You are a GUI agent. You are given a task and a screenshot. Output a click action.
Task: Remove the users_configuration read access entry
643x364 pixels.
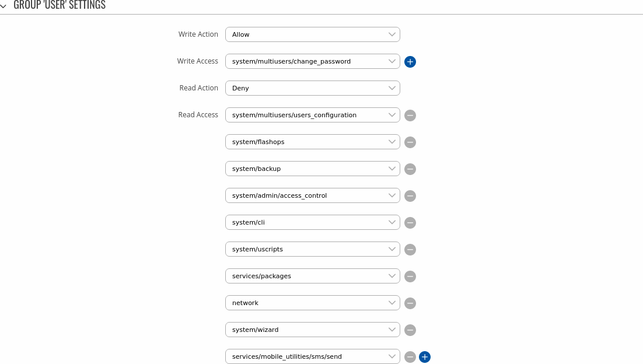(x=410, y=116)
